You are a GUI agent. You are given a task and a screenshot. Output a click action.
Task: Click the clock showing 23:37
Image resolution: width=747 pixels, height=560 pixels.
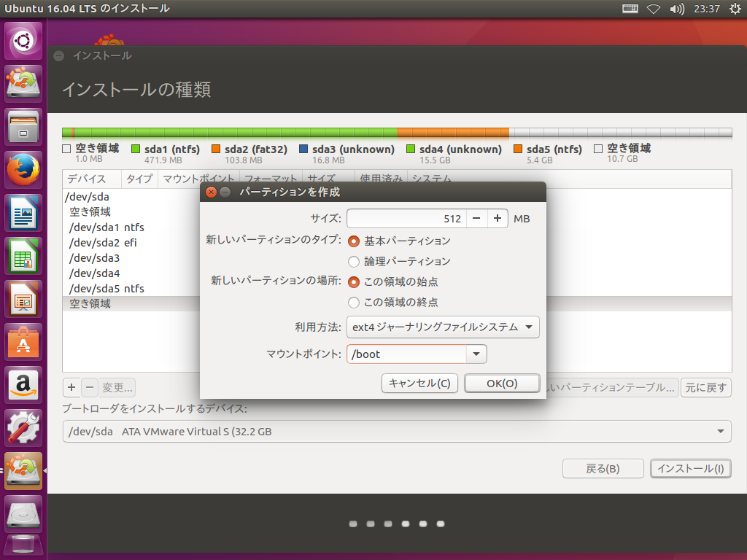(x=706, y=9)
